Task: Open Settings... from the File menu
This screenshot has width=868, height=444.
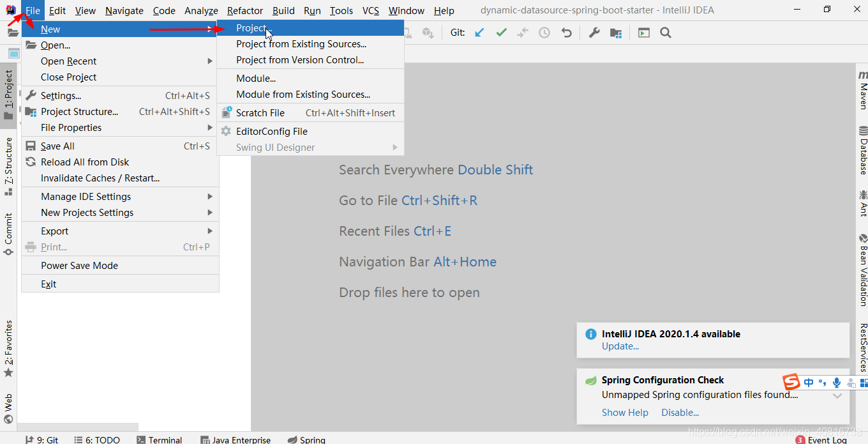Action: pos(120,96)
